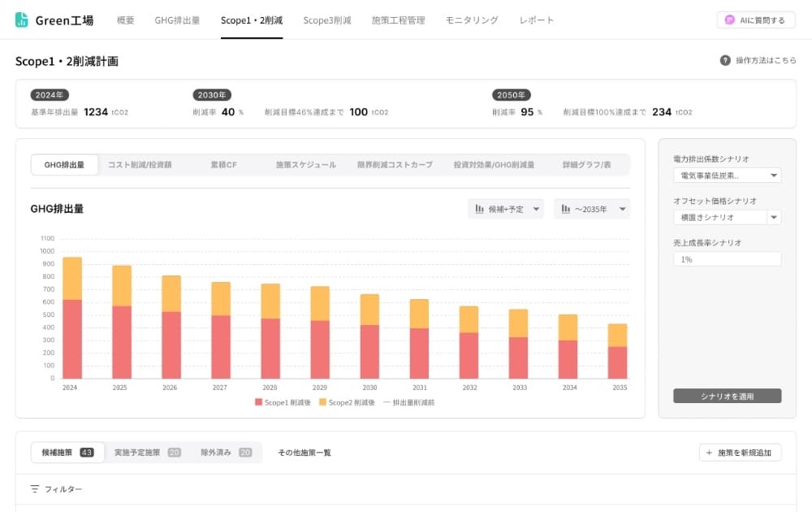
Task: Open the 操作方法はこちら link
Action: pyautogui.click(x=766, y=60)
